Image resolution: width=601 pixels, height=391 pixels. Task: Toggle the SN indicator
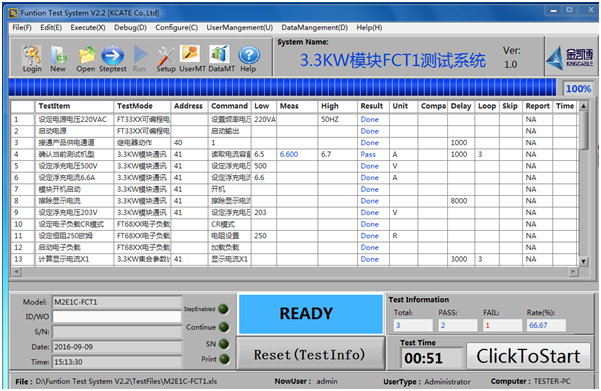(224, 344)
